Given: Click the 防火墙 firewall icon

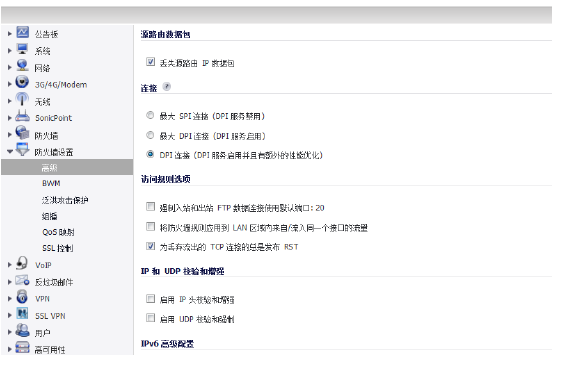Looking at the screenshot, I should tap(22, 133).
